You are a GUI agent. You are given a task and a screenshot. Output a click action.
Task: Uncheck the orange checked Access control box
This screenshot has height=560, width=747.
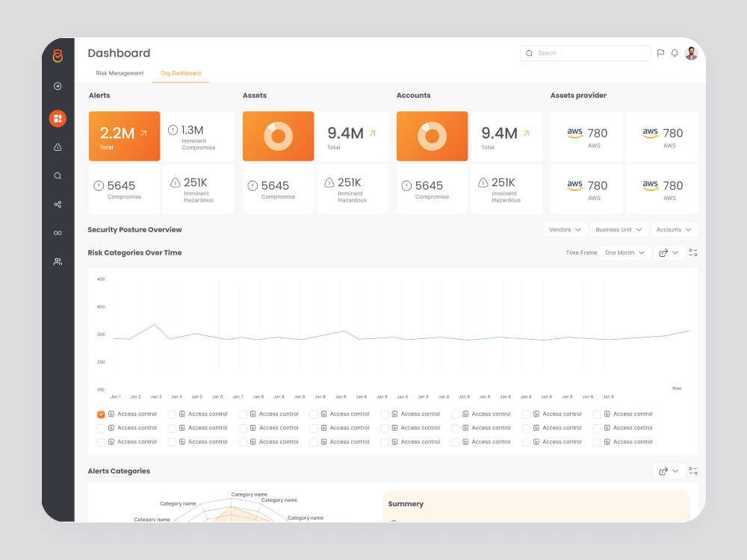[101, 414]
